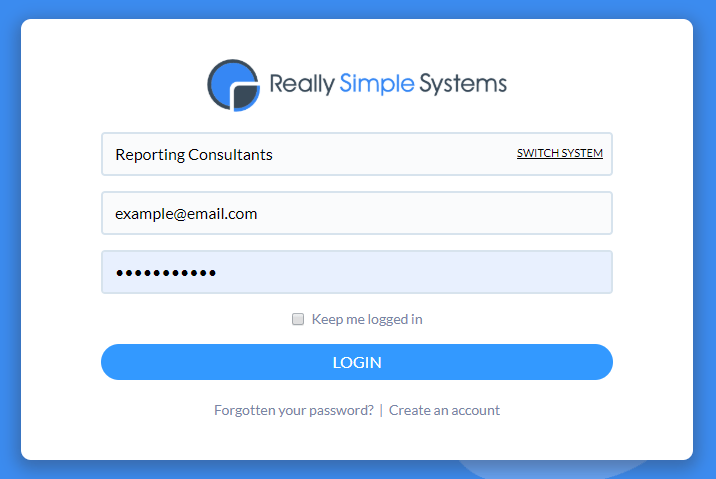716x479 pixels.
Task: Focus the Reporting Consultants system field
Action: [x=357, y=154]
